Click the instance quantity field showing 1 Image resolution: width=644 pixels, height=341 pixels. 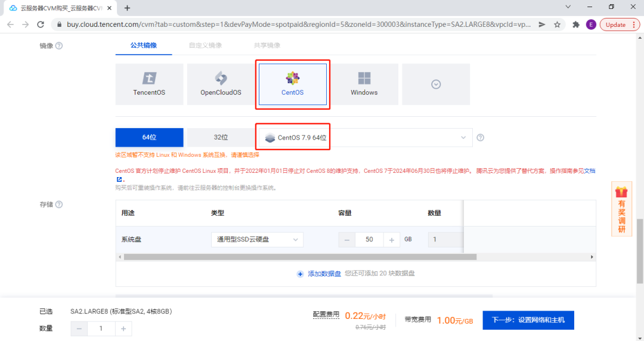pyautogui.click(x=101, y=328)
